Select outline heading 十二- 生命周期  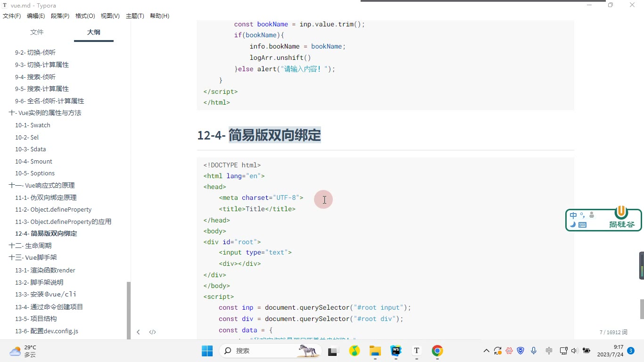tap(30, 246)
